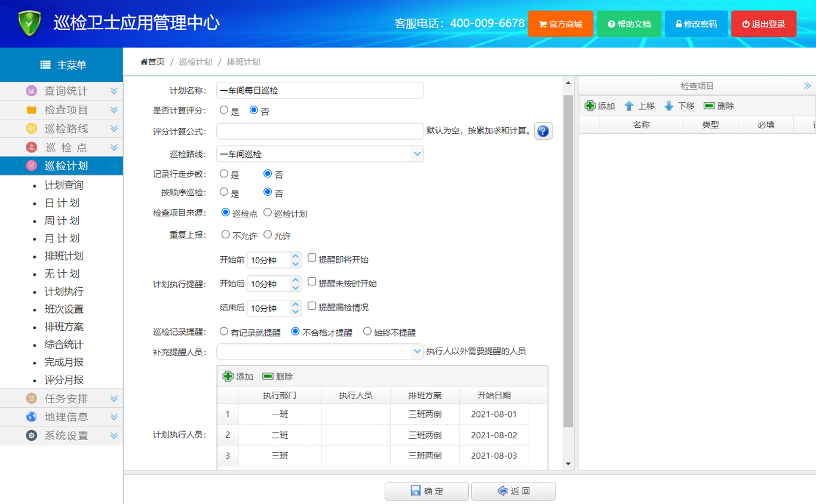Select 是 for 是否计算评分
This screenshot has height=504, width=816.
pyautogui.click(x=224, y=110)
